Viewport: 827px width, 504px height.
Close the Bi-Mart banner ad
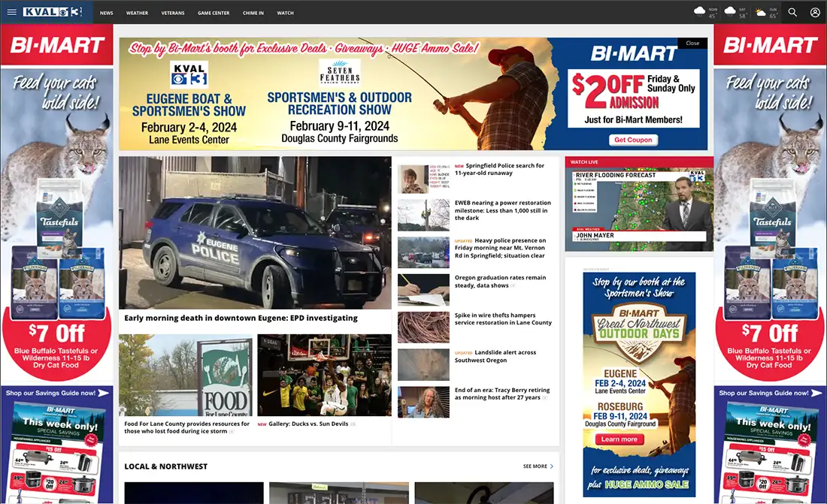(692, 44)
